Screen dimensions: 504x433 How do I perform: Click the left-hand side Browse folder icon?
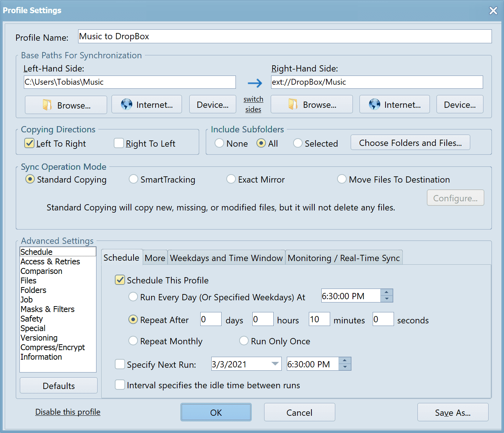pos(47,105)
